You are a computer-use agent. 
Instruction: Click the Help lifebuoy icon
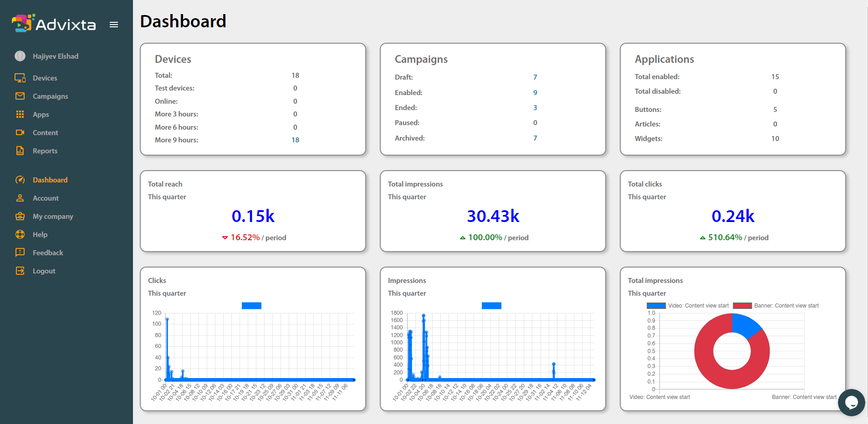(x=20, y=234)
